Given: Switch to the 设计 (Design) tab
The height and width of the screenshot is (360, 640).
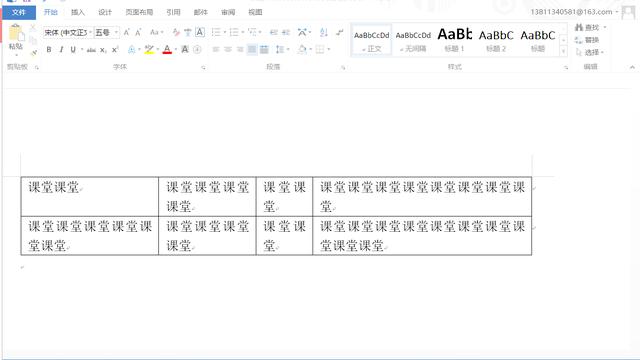Looking at the screenshot, I should coord(105,12).
